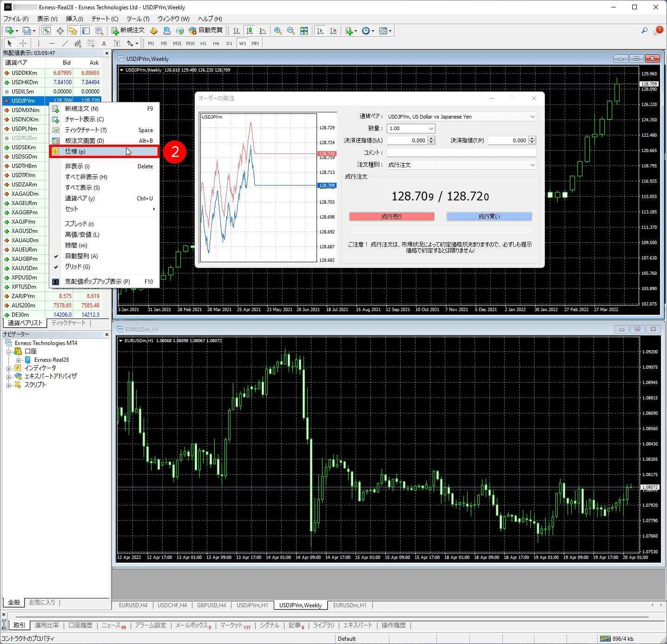Open the indicators list dropdown icon
Screen dimensions: 667x644
[x=351, y=31]
